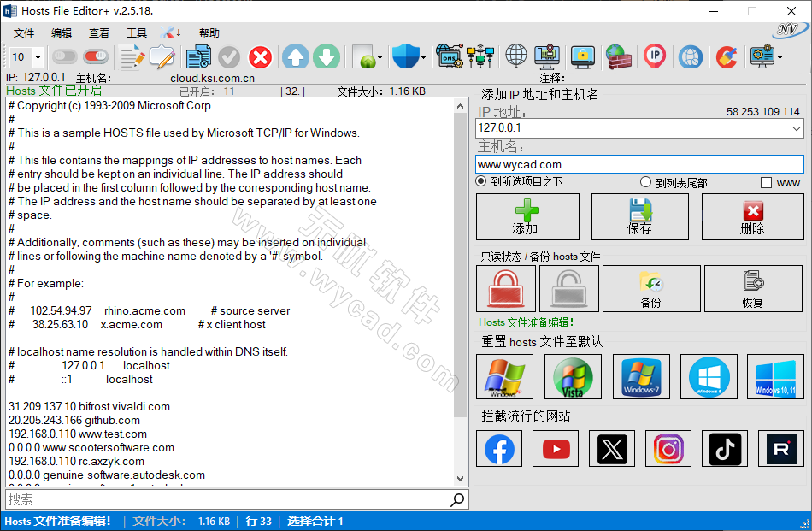Screen dimensions: 812x531
Task: Click the line 20.205.243.166 github.com
Action: 74,420
